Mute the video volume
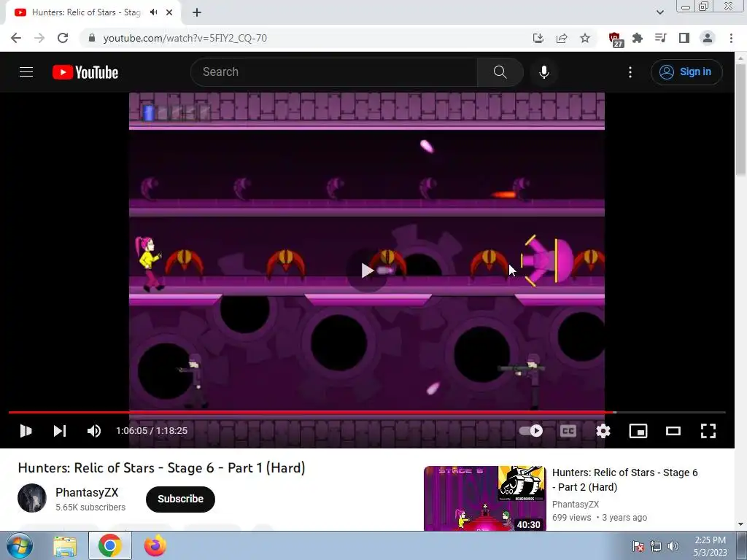 [94, 431]
